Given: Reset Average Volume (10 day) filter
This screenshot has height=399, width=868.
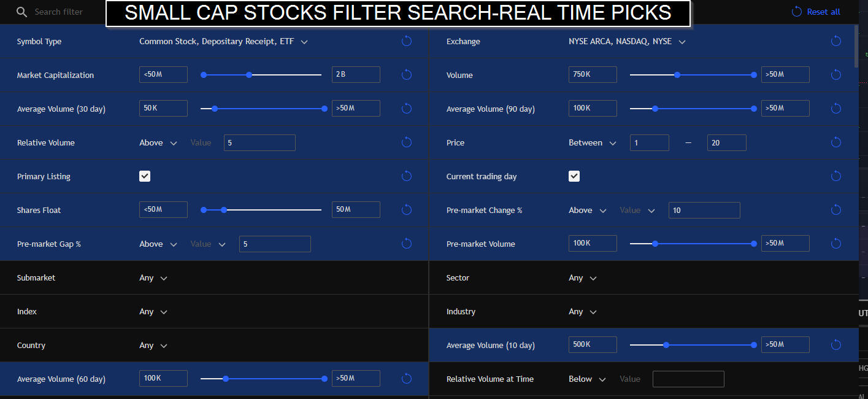Looking at the screenshot, I should [835, 345].
